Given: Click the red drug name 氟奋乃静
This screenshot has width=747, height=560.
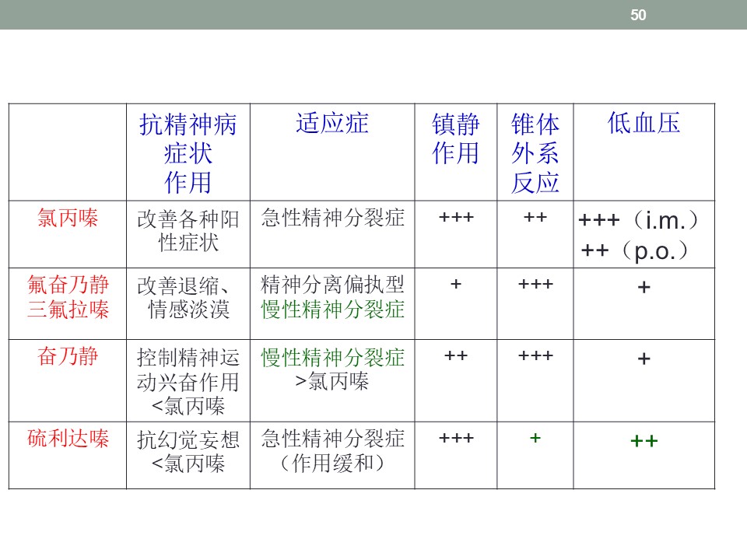Looking at the screenshot, I should pyautogui.click(x=68, y=285).
